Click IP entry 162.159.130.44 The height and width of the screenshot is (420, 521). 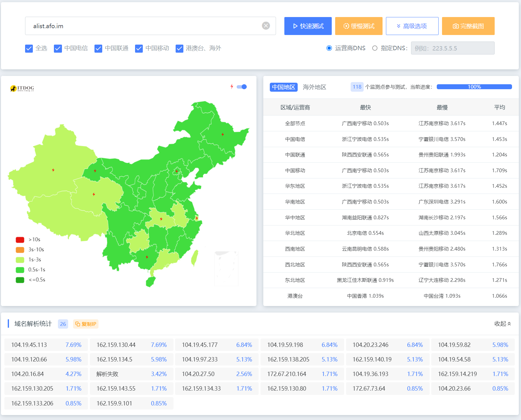point(132,345)
